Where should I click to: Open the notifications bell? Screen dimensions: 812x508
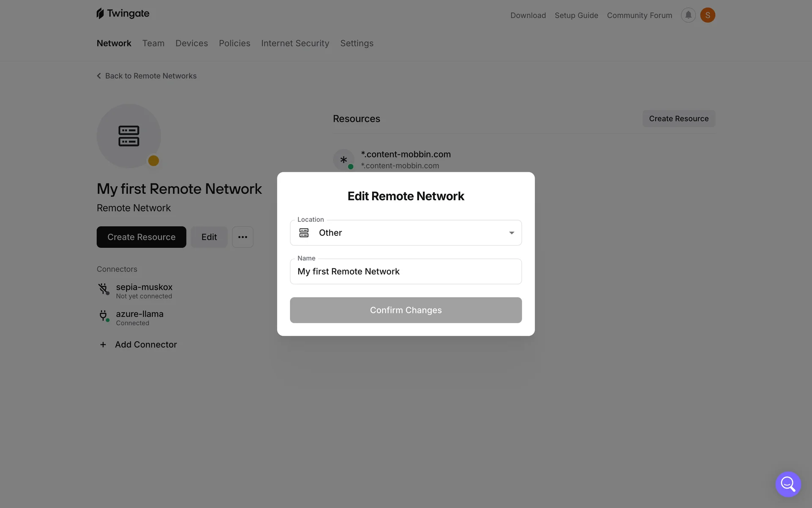point(688,15)
